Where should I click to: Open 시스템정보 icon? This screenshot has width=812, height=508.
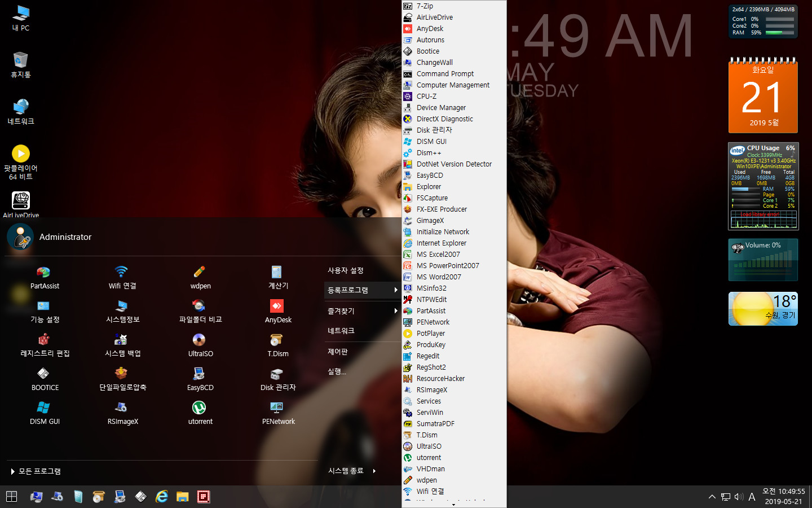(122, 312)
